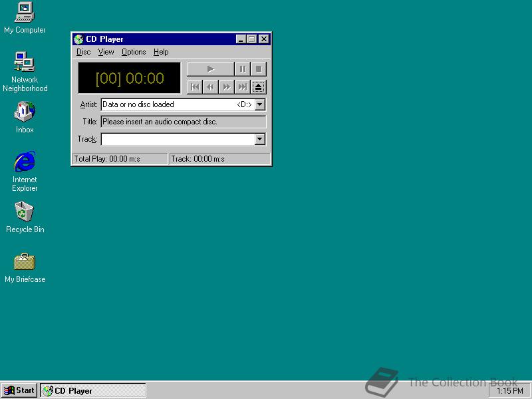Maximize the CD Player window
Screen dimensions: 532x399
coord(252,39)
